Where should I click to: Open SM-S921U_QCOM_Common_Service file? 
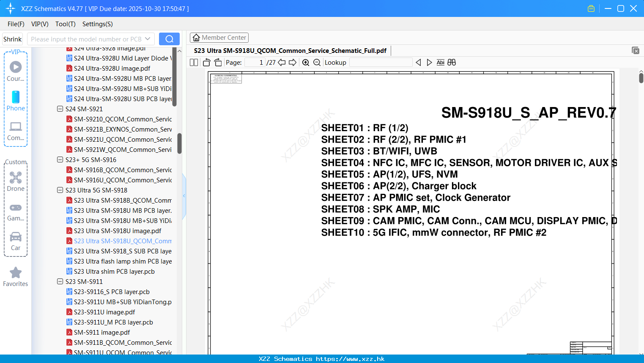(x=119, y=139)
